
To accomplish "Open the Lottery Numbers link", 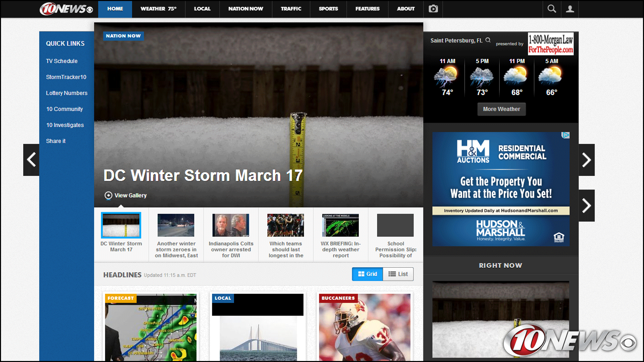I will pos(66,93).
